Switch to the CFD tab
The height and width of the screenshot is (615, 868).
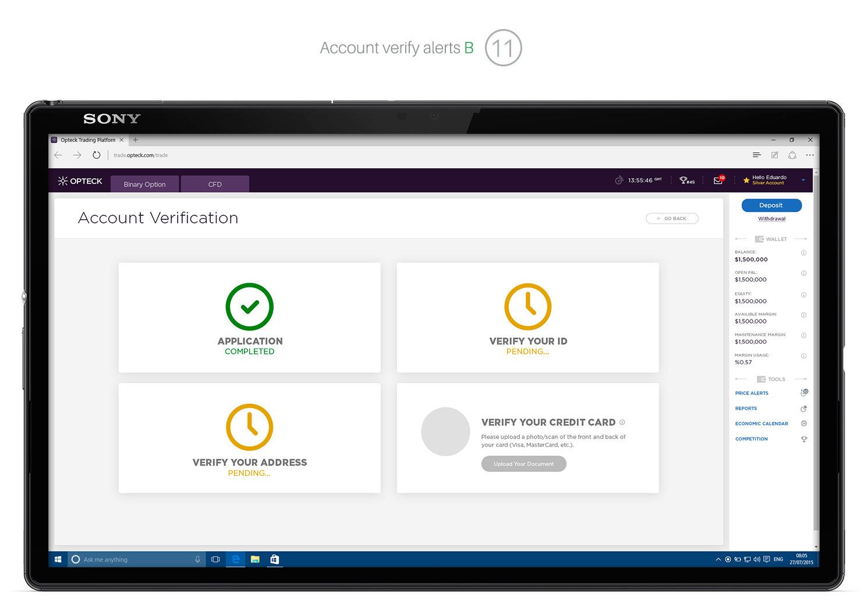point(215,184)
